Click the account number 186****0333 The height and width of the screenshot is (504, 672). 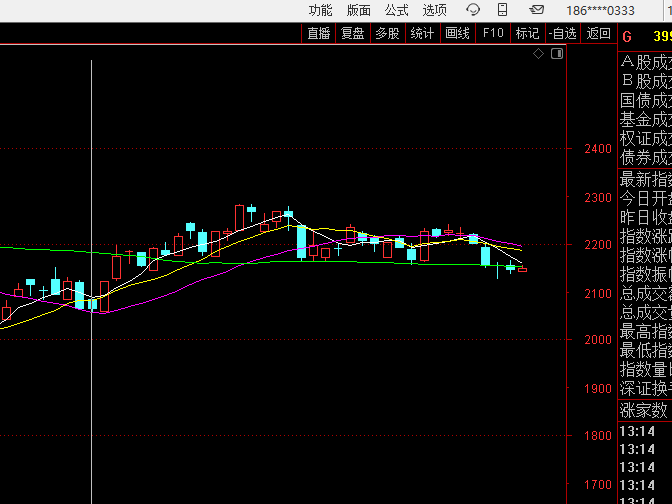click(600, 10)
